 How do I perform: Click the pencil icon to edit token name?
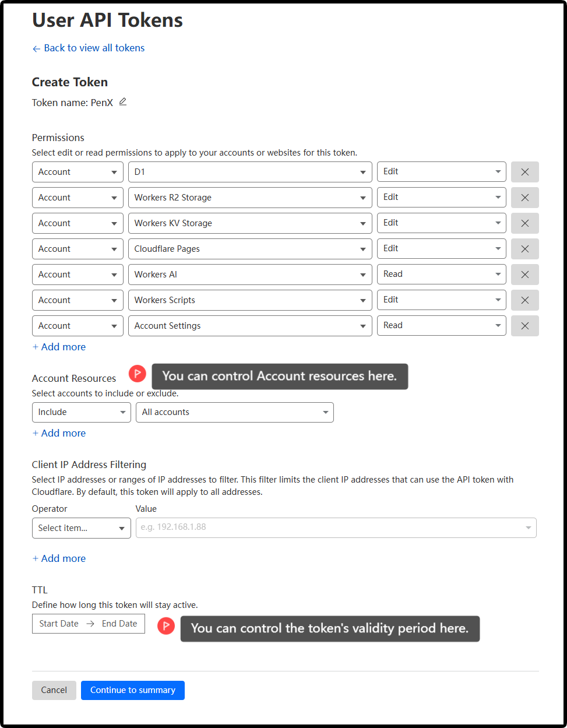coord(122,102)
